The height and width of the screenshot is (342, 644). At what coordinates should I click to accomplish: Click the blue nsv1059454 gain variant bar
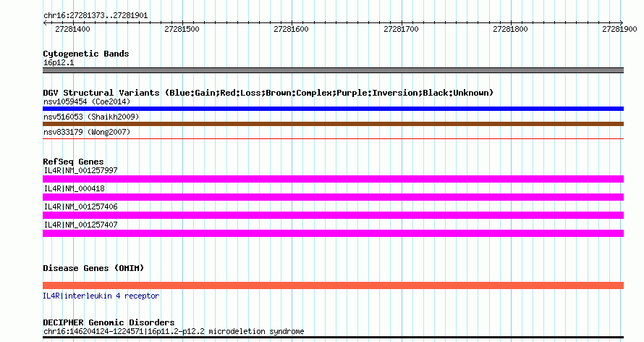tap(333, 109)
